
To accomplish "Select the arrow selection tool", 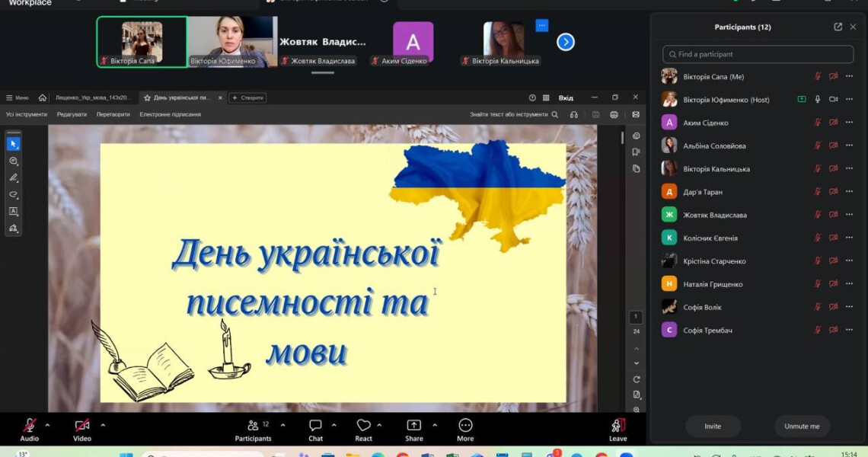I will (14, 144).
